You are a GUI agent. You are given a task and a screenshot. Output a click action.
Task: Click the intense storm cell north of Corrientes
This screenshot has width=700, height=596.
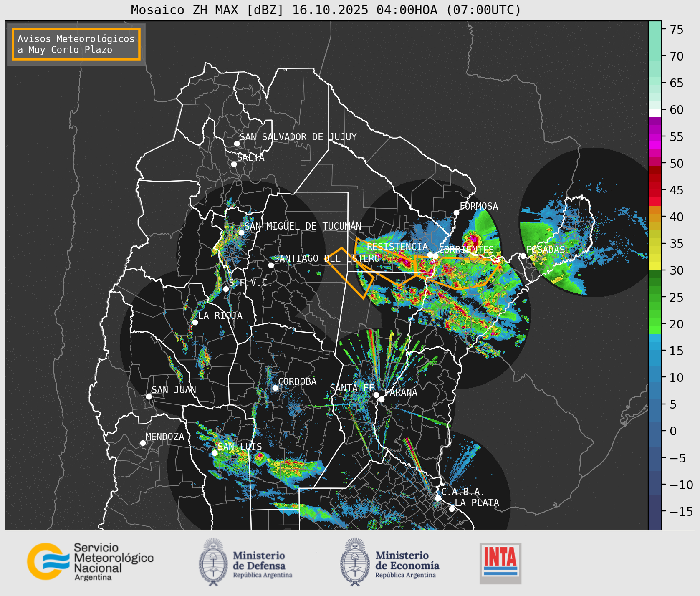click(473, 241)
